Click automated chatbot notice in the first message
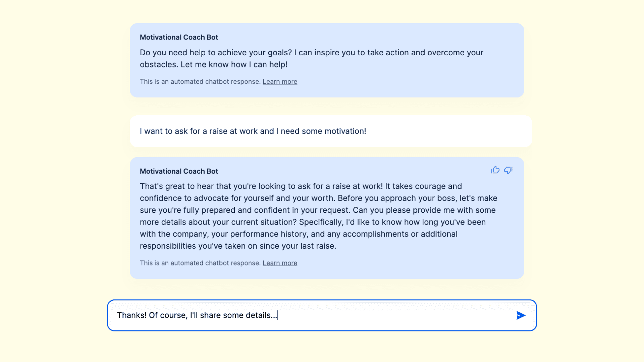Image resolution: width=644 pixels, height=362 pixels. click(200, 81)
